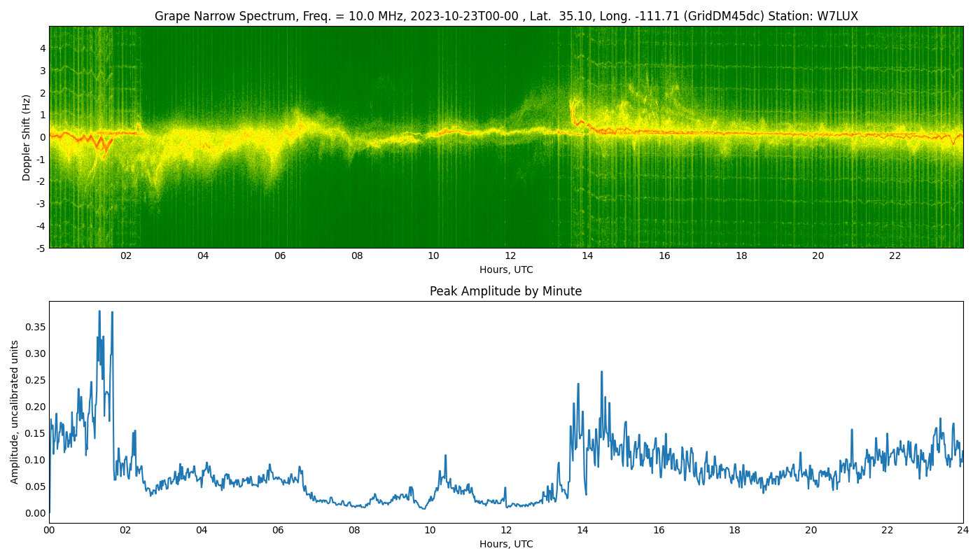Click the amplitude spike just after 10 hours
The width and height of the screenshot is (980, 560).
[x=445, y=456]
